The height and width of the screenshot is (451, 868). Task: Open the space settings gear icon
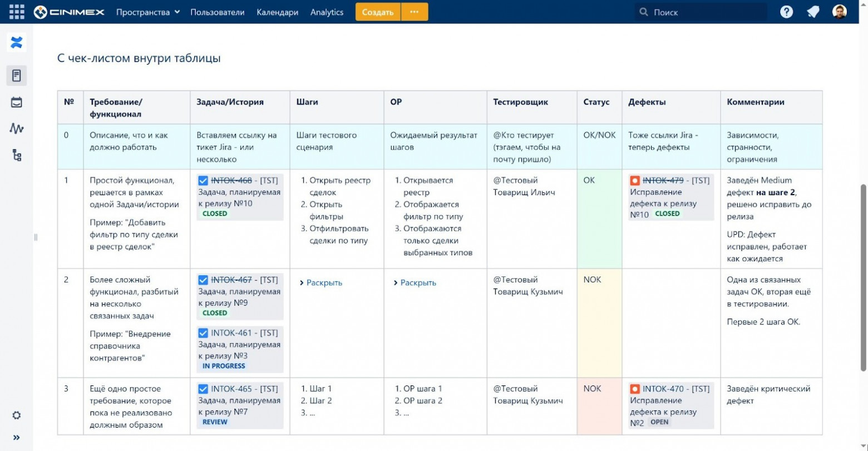coord(17,415)
